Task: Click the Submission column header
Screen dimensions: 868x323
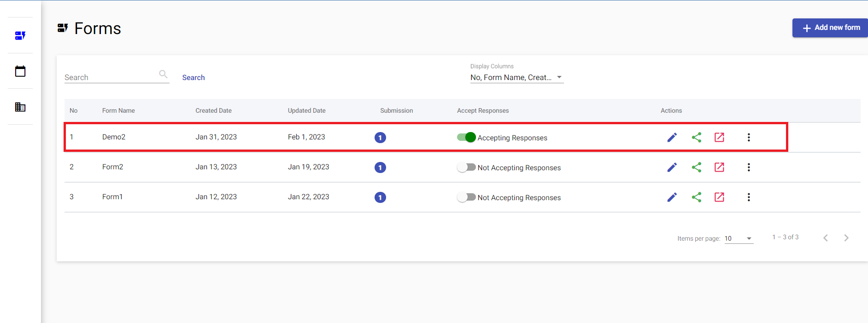Action: [396, 110]
